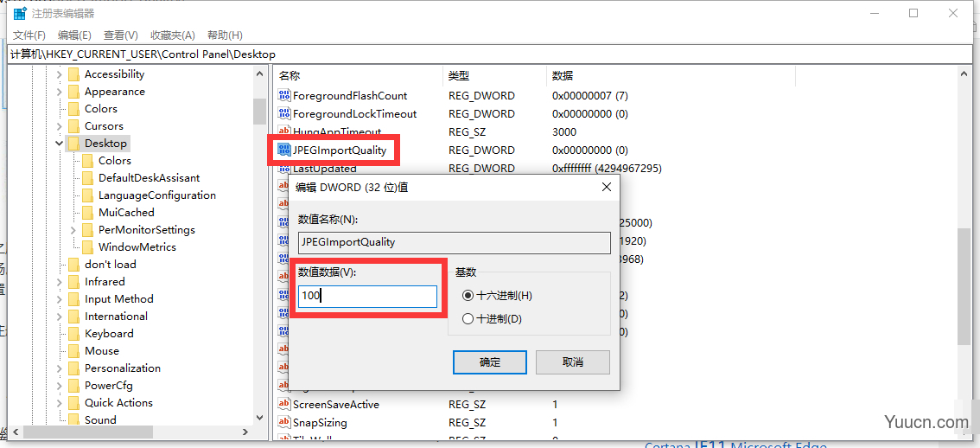
Task: Expand the Personalization tree node
Action: (x=59, y=368)
